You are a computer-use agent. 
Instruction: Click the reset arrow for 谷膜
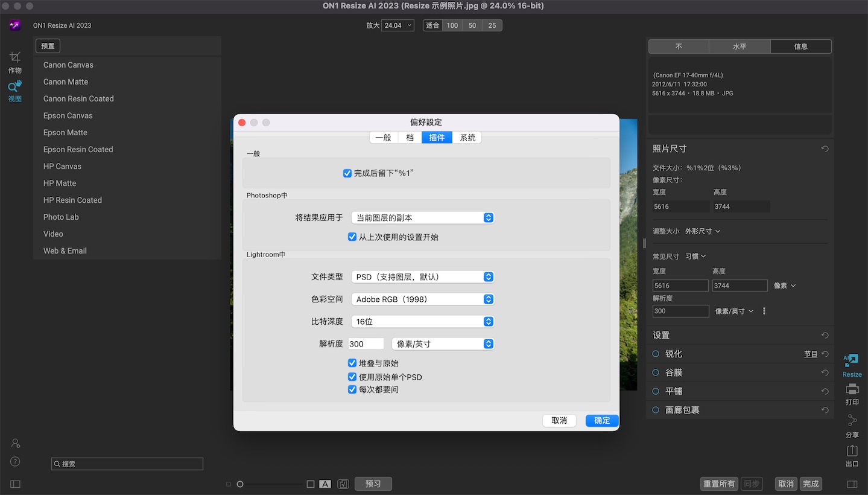coord(825,373)
